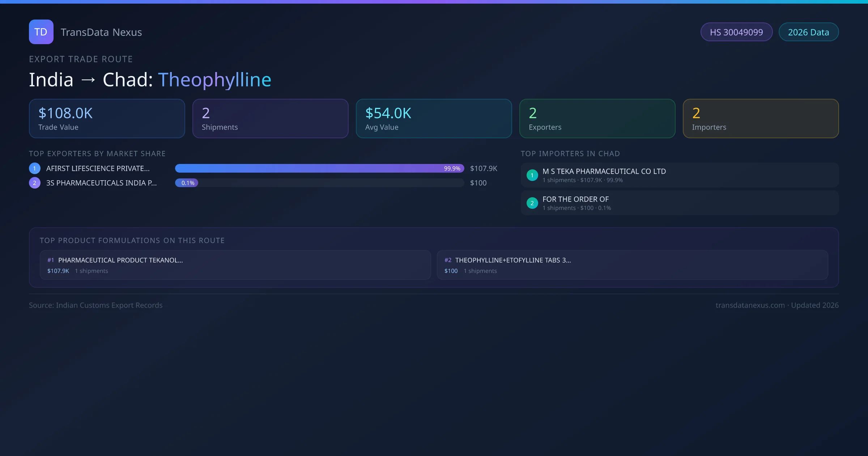Click rank 1 badge beside M S TEKA
The image size is (868, 456).
[x=532, y=175]
